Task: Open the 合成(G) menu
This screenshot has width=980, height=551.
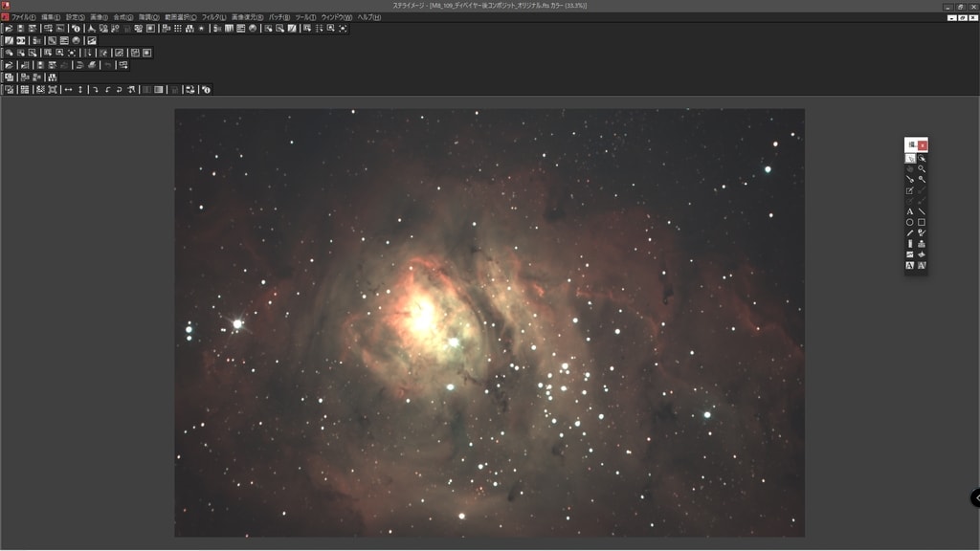Action: point(123,17)
